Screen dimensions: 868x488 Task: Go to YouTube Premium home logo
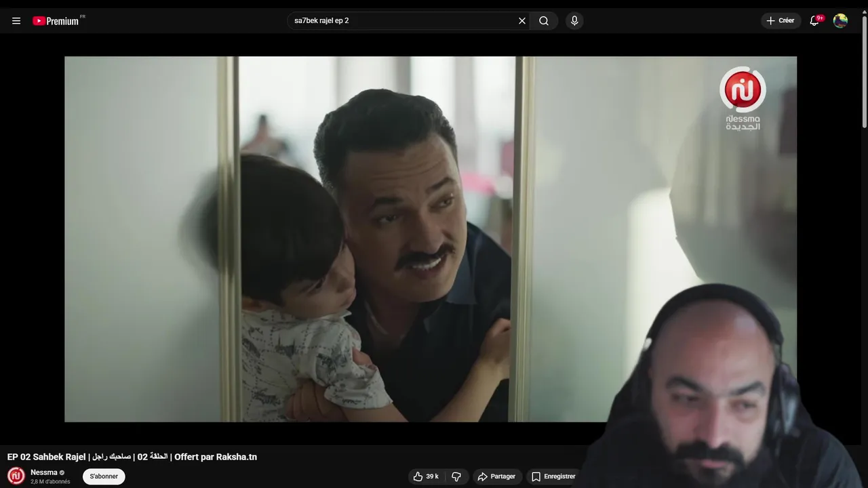point(56,21)
